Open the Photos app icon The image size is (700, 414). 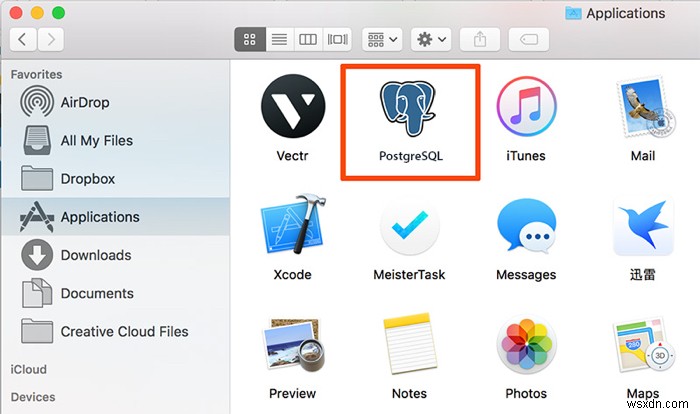pyautogui.click(x=526, y=345)
